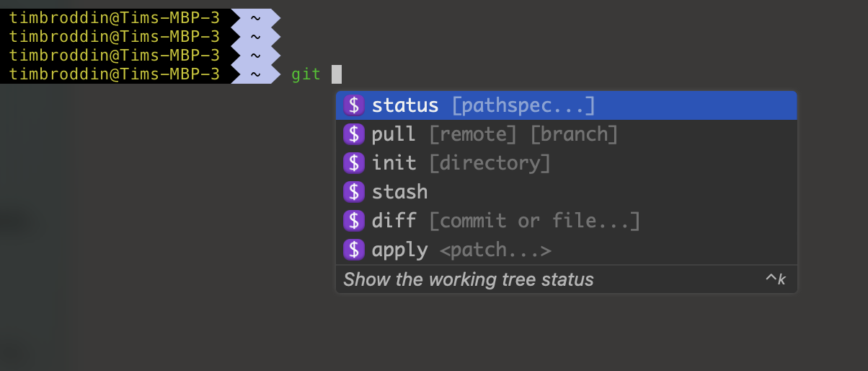Click the dollar icon beside init
Image resolution: width=868 pixels, height=371 pixels.
[353, 163]
